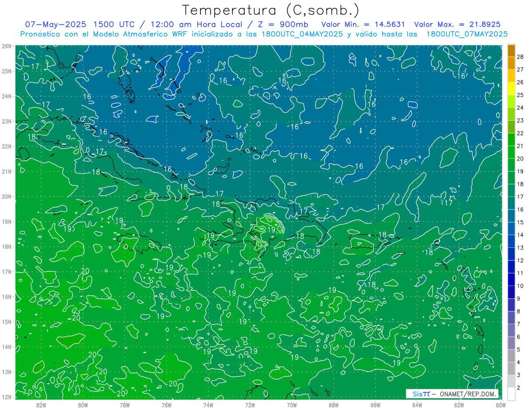The image size is (532, 411).
Task: Click the color bar label "25"
Action: (520, 95)
